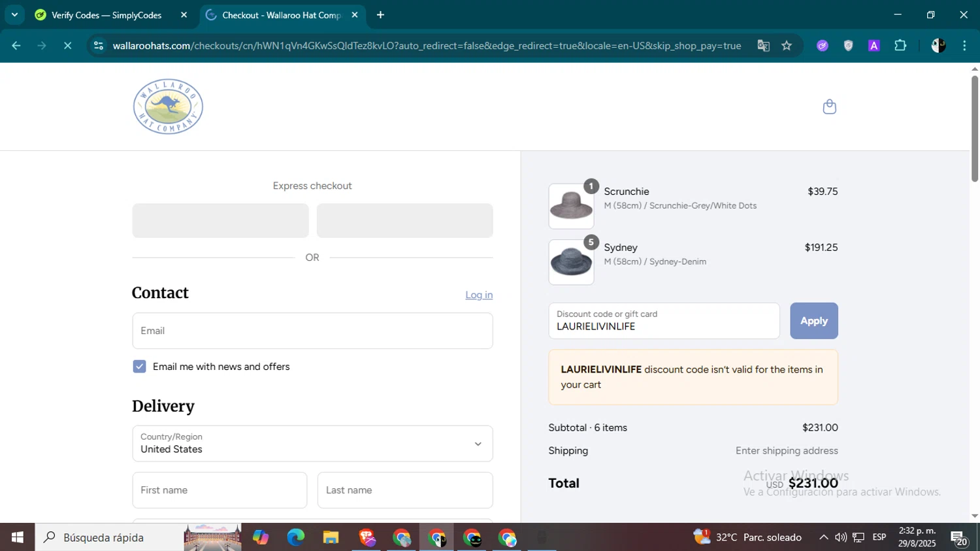Click the translate page icon
Screen dimensions: 980x551
coord(763,46)
